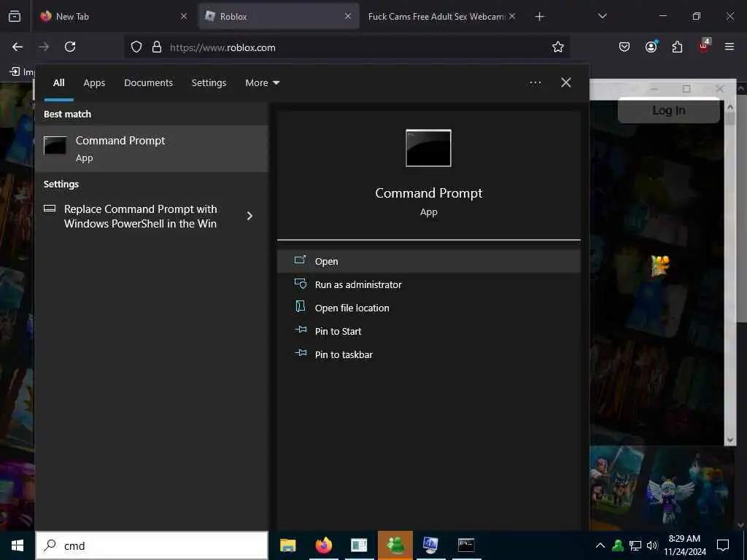Viewport: 747px width, 560px height.
Task: Open File Explorer from the taskbar
Action: point(287,545)
